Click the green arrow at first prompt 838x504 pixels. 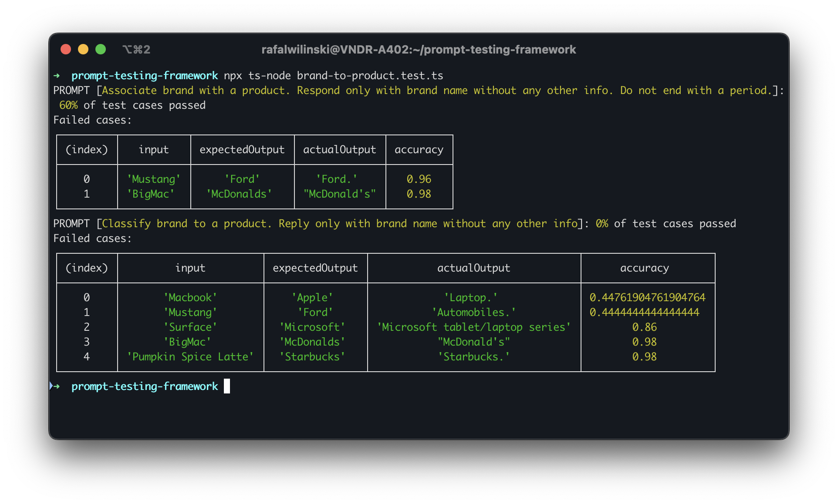point(57,76)
